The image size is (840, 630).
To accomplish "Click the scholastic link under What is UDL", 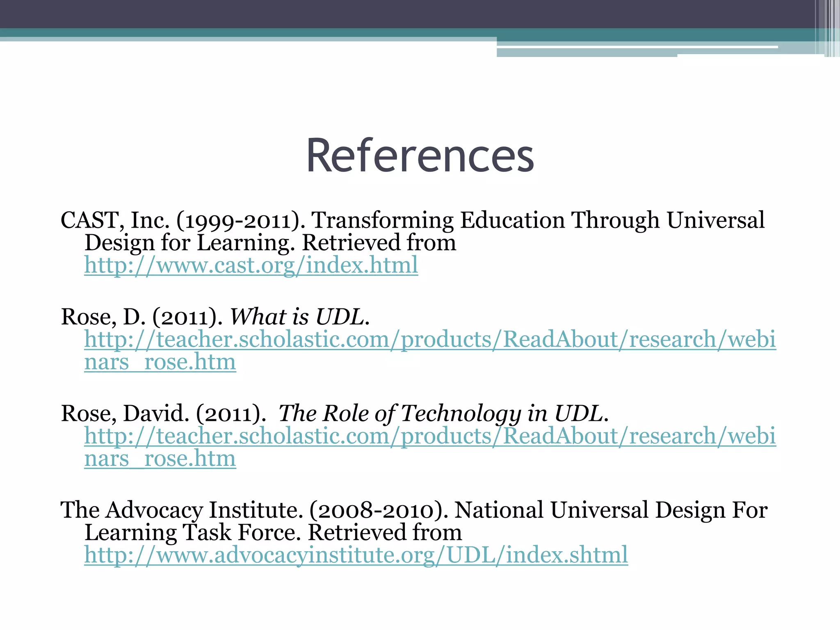I will [430, 340].
